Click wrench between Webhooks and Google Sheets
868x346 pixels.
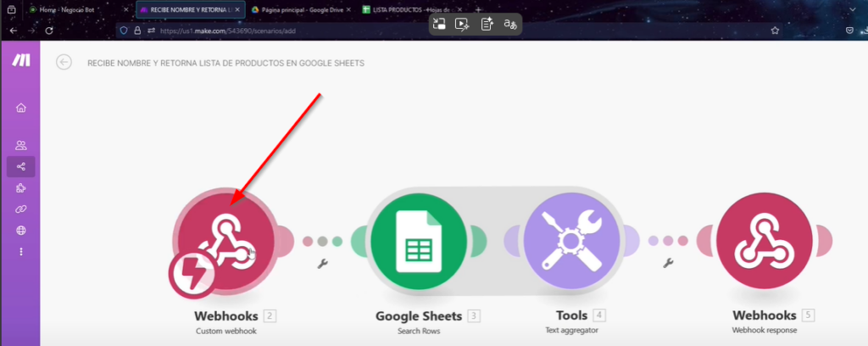(323, 264)
